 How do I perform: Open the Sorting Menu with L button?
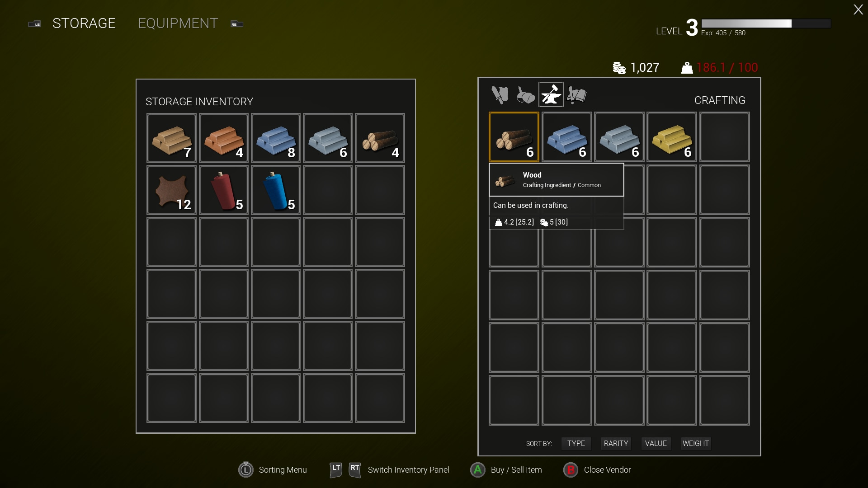[x=246, y=469]
